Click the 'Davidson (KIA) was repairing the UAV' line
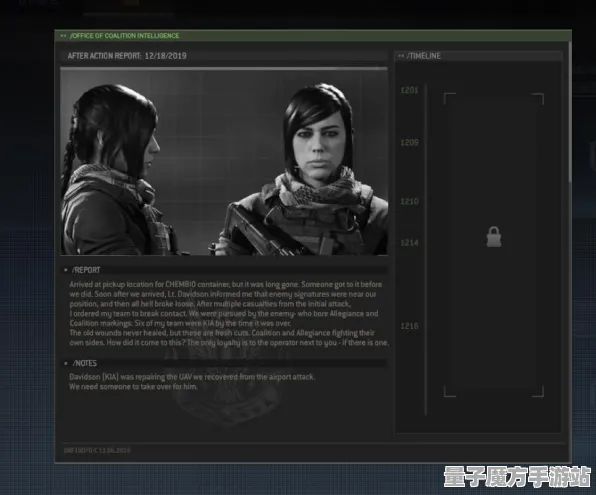Viewport: 596px width, 495px height. click(x=192, y=377)
